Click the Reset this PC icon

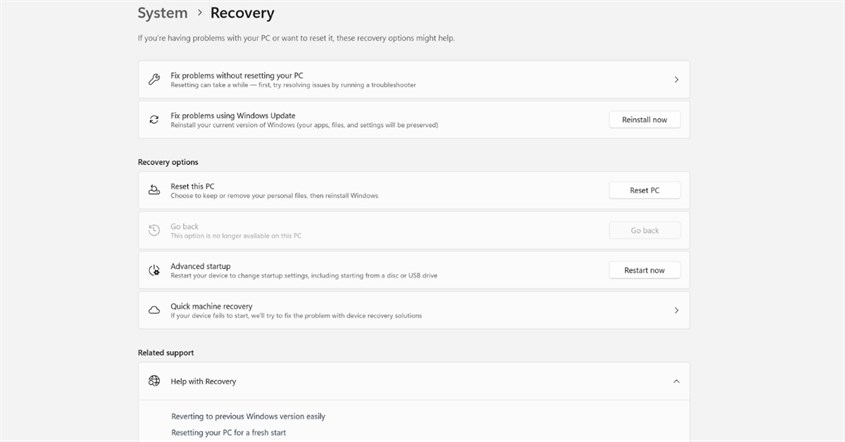[154, 190]
